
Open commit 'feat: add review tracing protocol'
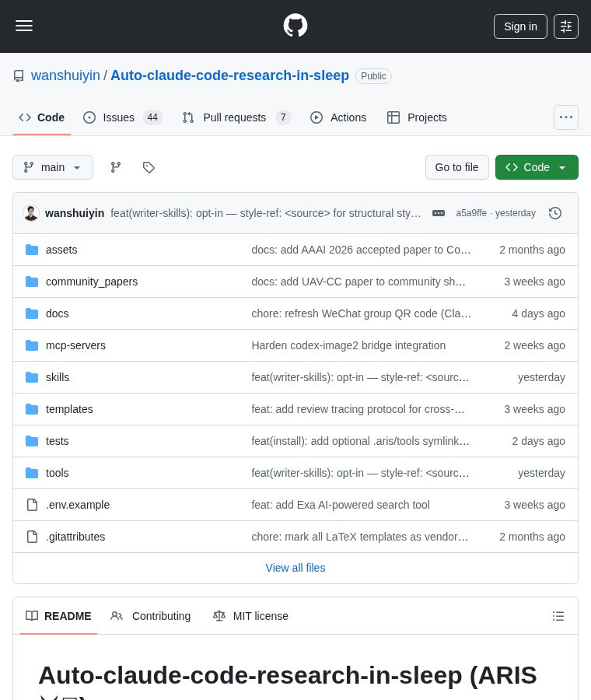point(358,409)
